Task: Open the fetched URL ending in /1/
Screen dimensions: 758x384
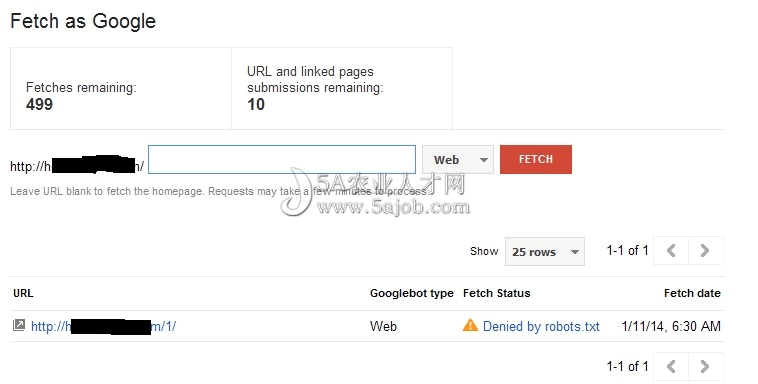Action: click(x=103, y=326)
